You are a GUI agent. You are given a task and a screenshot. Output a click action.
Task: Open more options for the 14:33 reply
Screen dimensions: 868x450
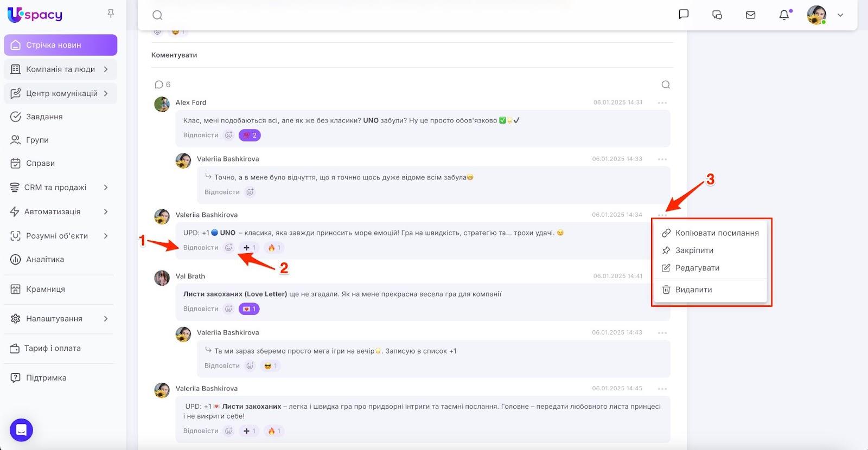click(x=662, y=159)
